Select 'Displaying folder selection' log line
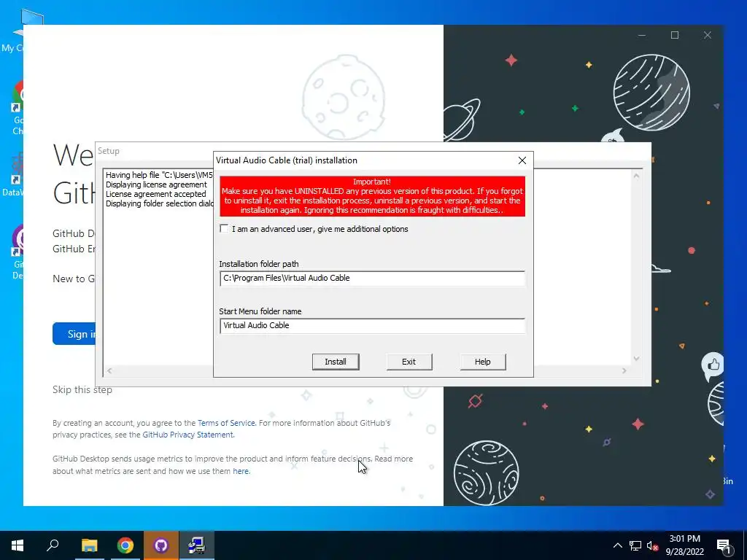The image size is (747, 560). [160, 203]
